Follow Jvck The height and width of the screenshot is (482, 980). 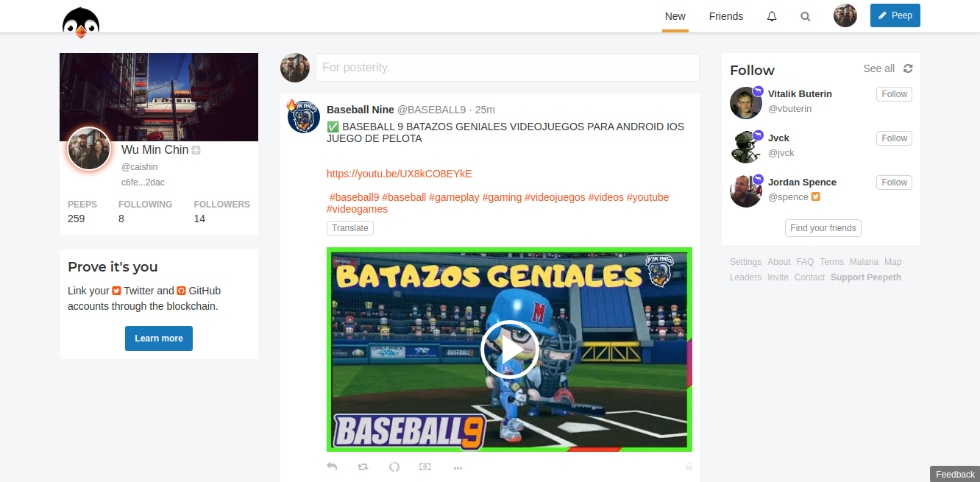pyautogui.click(x=894, y=138)
